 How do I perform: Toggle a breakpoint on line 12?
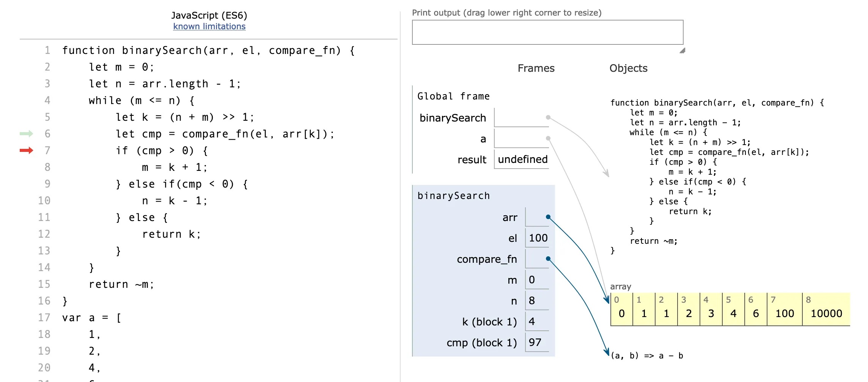tap(44, 234)
